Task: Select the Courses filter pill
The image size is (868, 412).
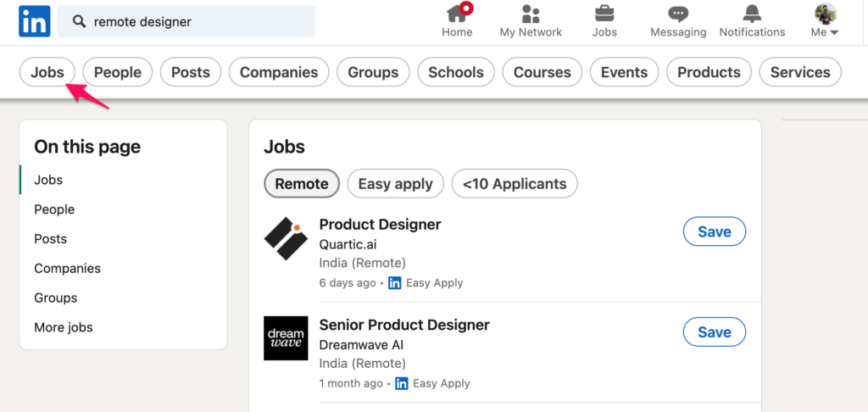Action: tap(542, 72)
